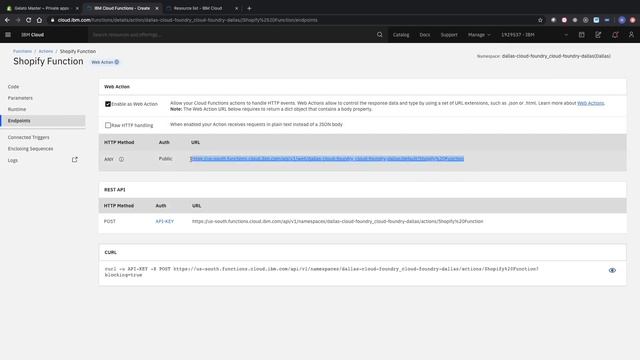Click the Functions breadcrumb link

tap(22, 51)
